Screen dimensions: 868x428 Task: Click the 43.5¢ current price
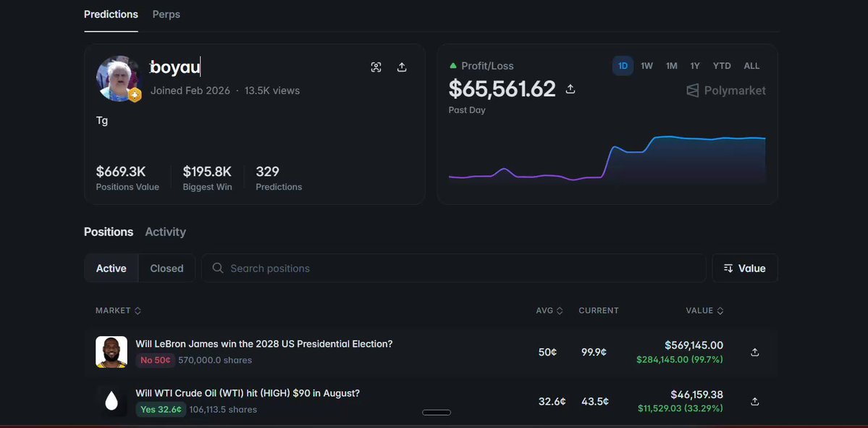[594, 401]
